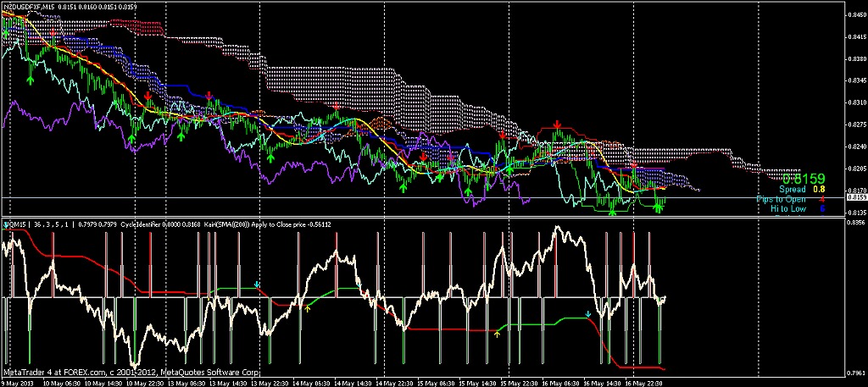Click the Pips to Open label
868x387 pixels.
click(x=781, y=199)
